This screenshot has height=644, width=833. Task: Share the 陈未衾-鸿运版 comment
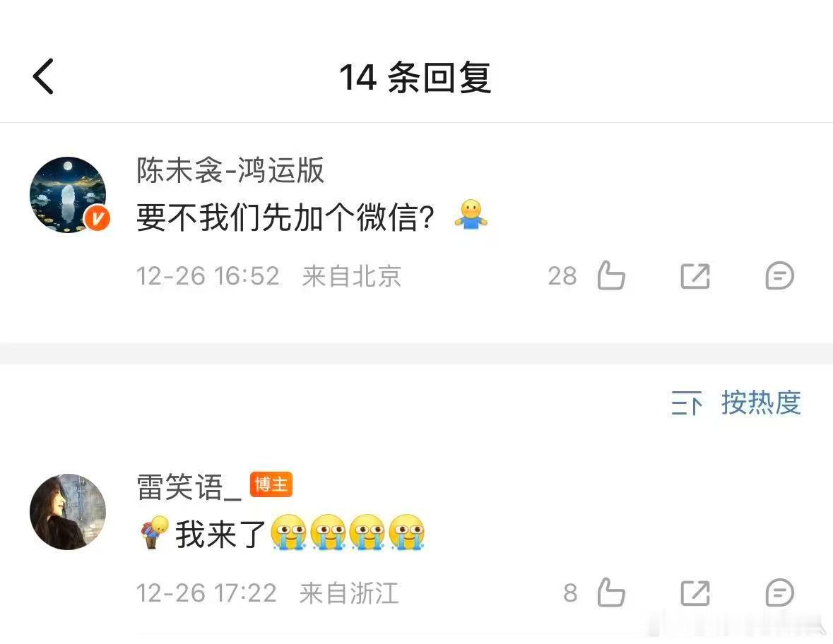coord(695,276)
